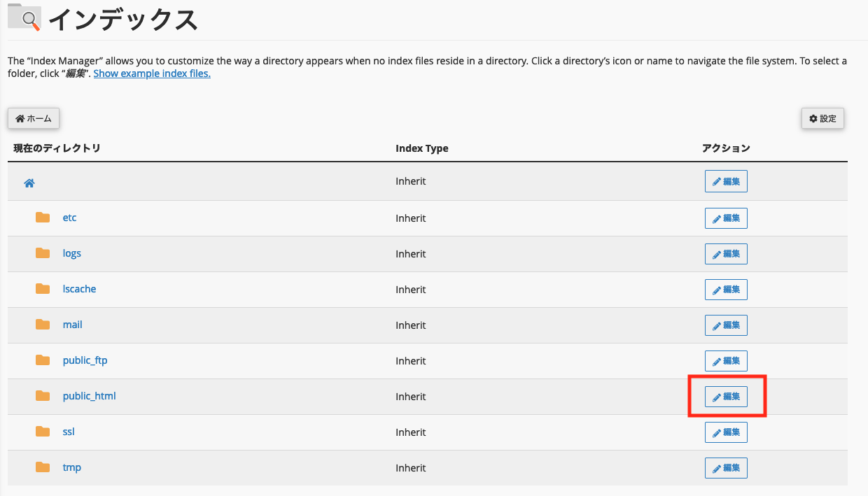Screen dimensions: 868x496
Task: Click the mail folder icon
Action: tap(43, 325)
